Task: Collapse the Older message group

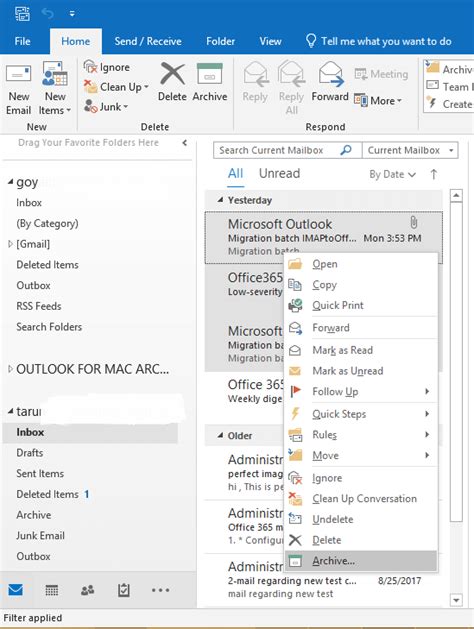Action: pos(220,435)
